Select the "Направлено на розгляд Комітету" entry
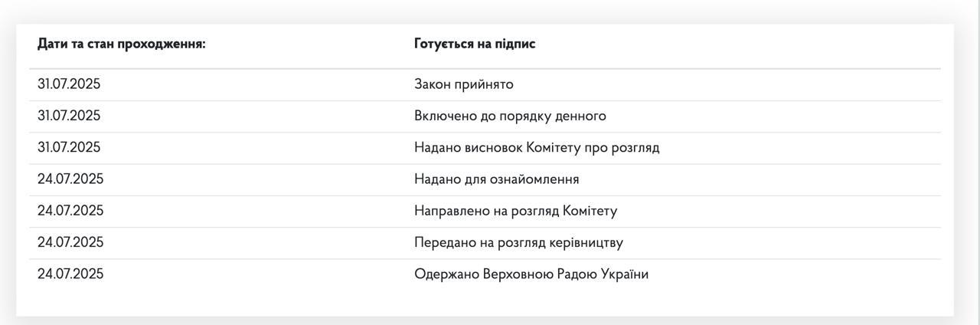 515,211
